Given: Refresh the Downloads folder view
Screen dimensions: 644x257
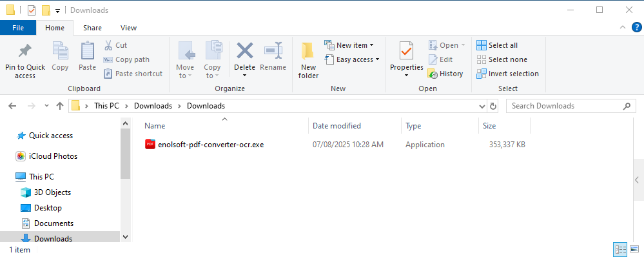Looking at the screenshot, I should click(x=493, y=106).
